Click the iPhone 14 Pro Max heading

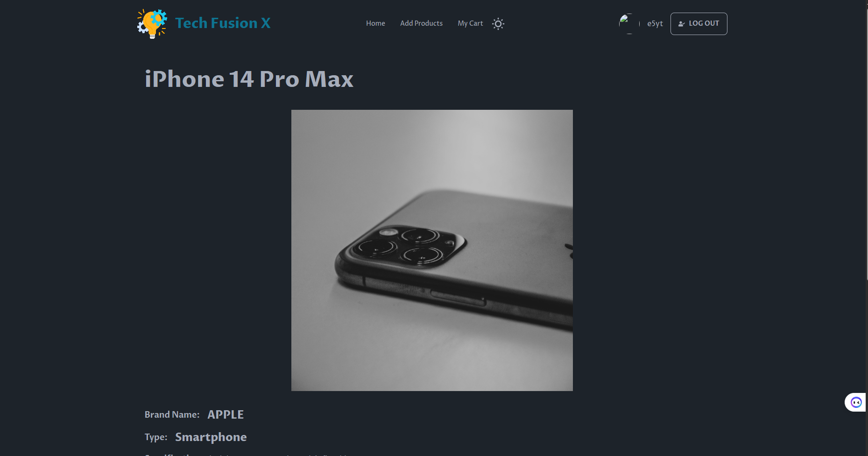249,79
